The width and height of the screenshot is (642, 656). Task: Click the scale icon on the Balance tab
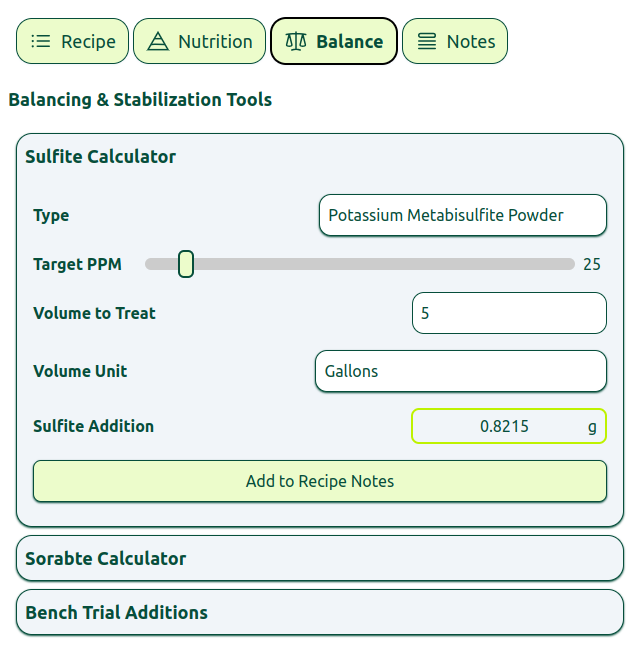tap(296, 42)
